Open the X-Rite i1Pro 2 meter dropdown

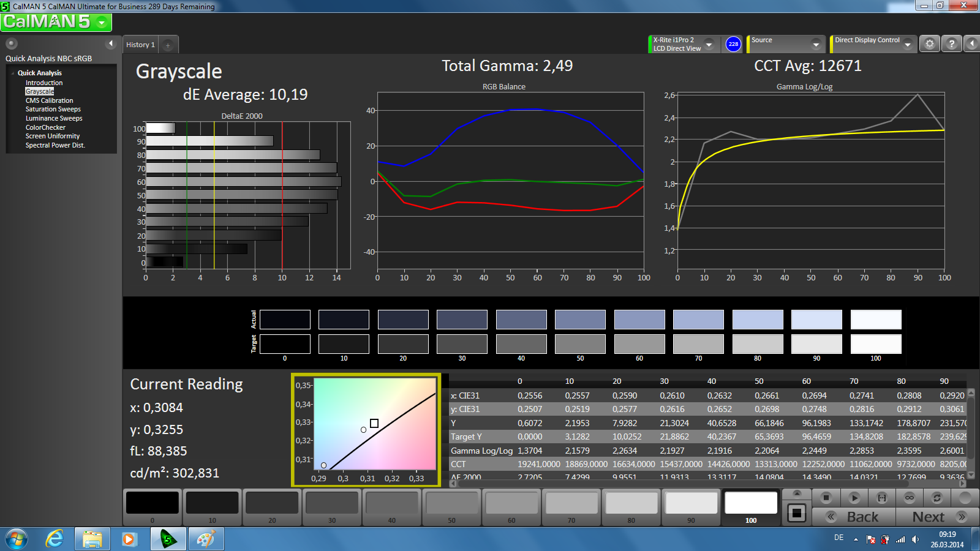[x=709, y=44]
